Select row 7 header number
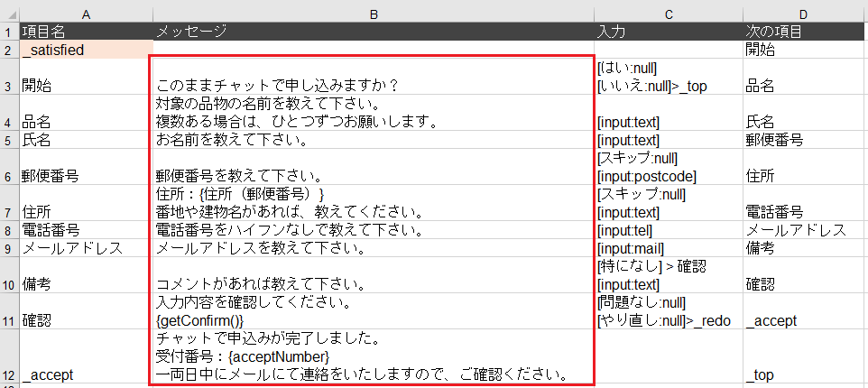868x388 pixels. point(9,204)
